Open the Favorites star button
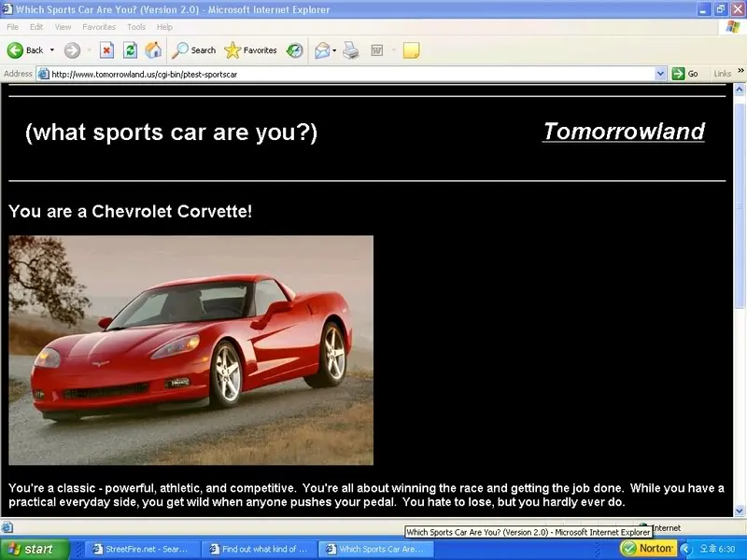747x560 pixels. 250,50
